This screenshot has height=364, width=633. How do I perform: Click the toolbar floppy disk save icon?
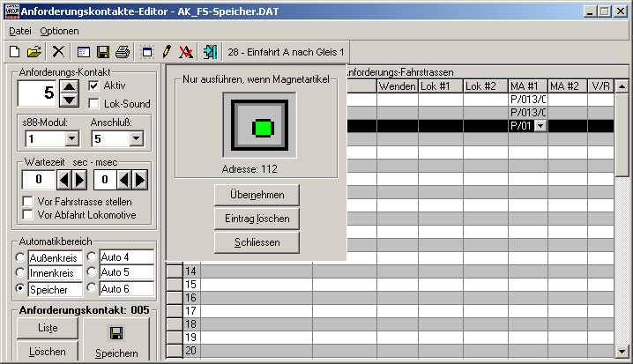coord(103,52)
